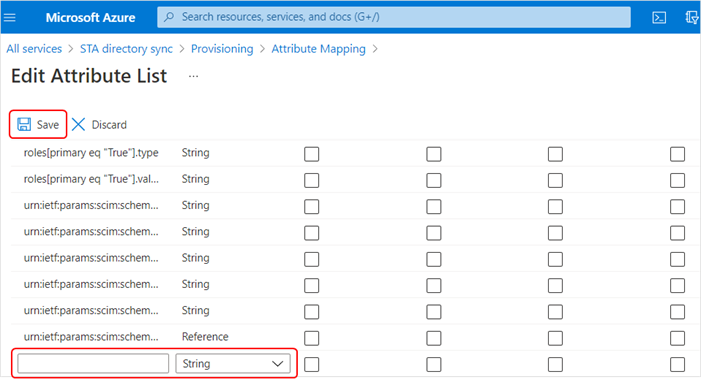Click the search magnifier icon
Image resolution: width=701 pixels, height=385 pixels.
[x=169, y=17]
